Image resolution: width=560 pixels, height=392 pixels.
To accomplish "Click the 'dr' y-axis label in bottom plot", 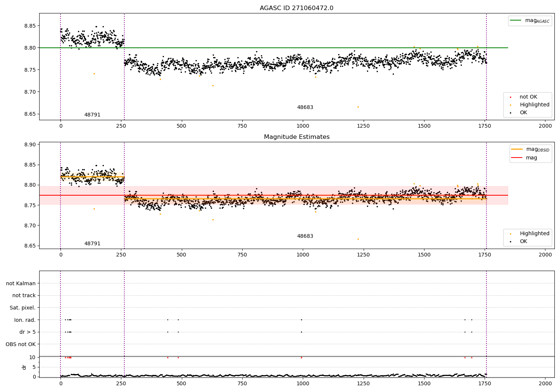I will [24, 367].
